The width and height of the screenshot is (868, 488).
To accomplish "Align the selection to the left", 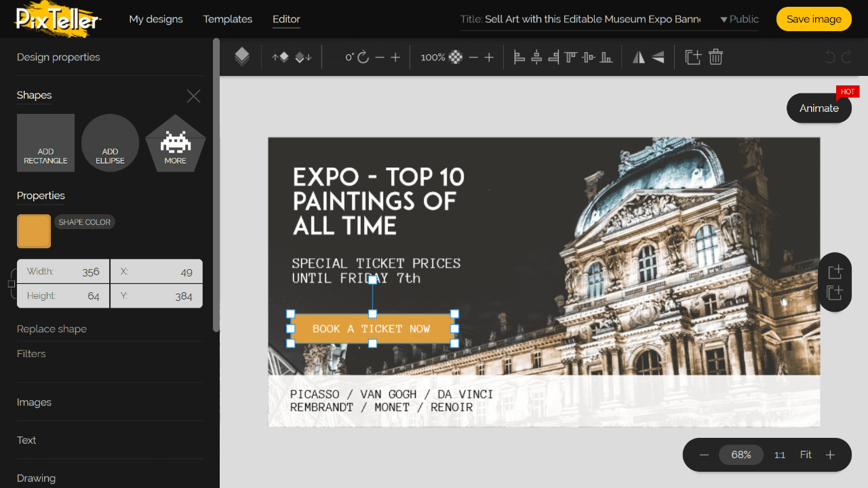I will (x=519, y=57).
